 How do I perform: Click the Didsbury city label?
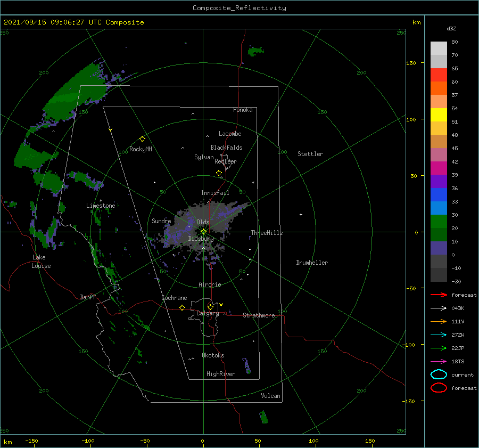point(201,239)
